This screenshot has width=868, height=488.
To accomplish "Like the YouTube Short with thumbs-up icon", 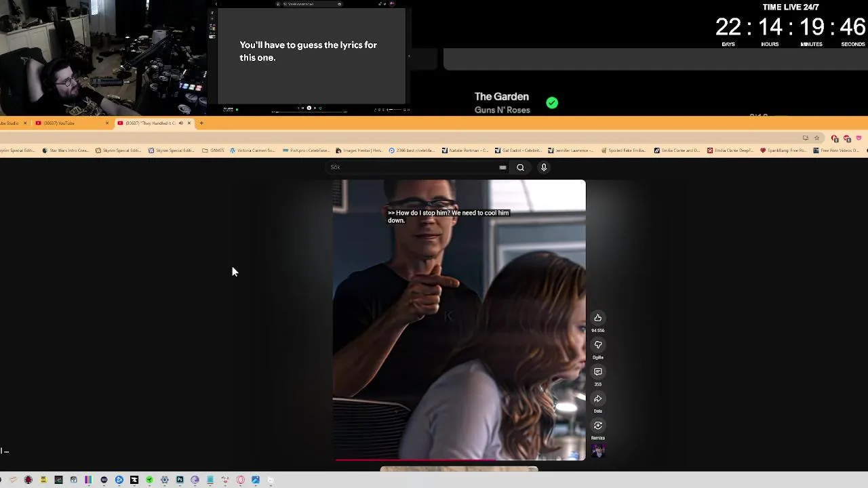I will [x=597, y=318].
